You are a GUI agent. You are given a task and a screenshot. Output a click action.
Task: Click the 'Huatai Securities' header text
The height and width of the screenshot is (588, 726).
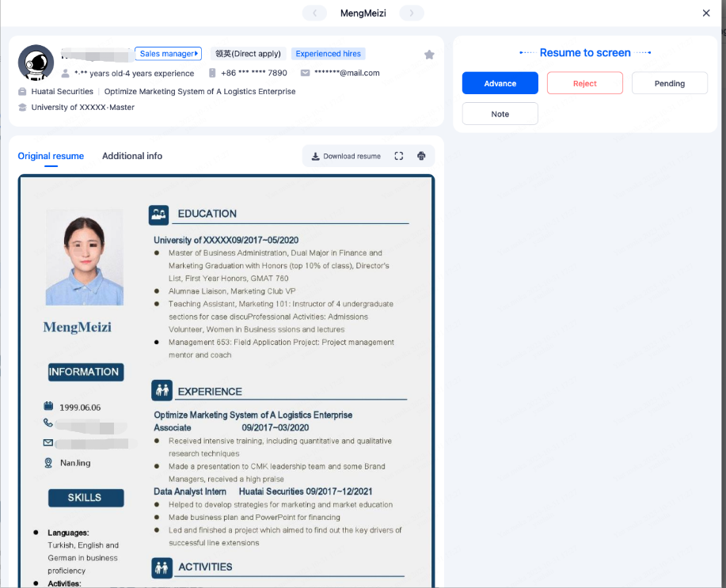[x=62, y=92]
